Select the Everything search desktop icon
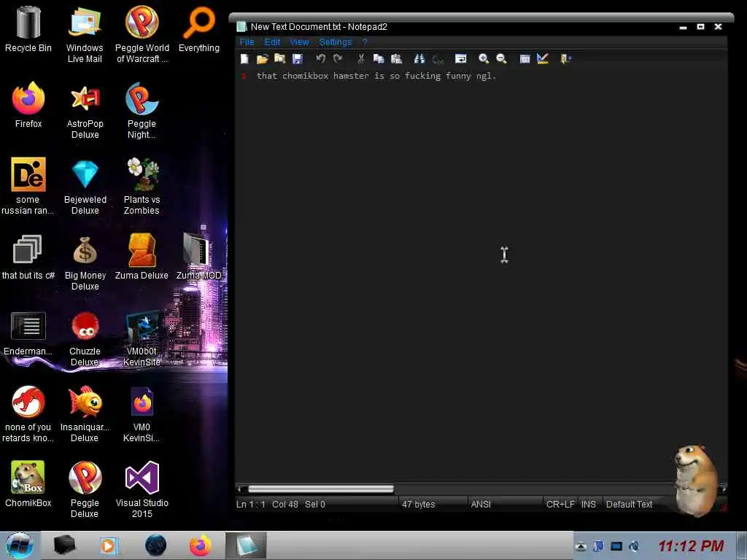The width and height of the screenshot is (747, 560). (199, 29)
